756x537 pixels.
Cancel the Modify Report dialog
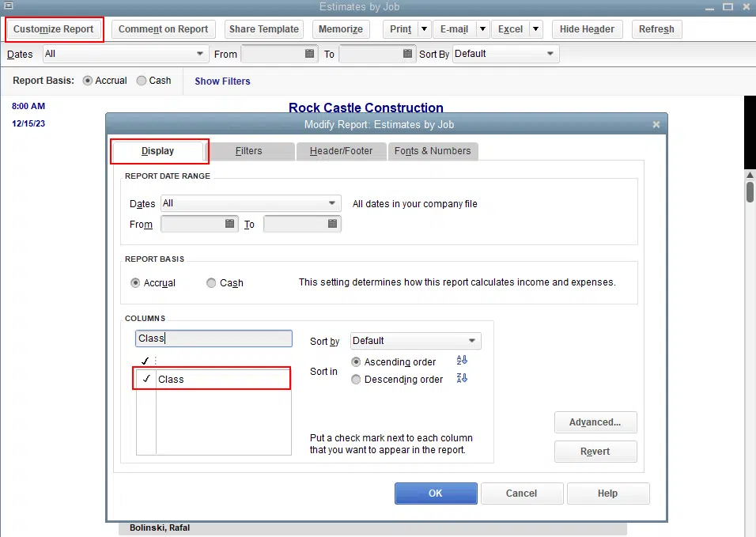[522, 494]
